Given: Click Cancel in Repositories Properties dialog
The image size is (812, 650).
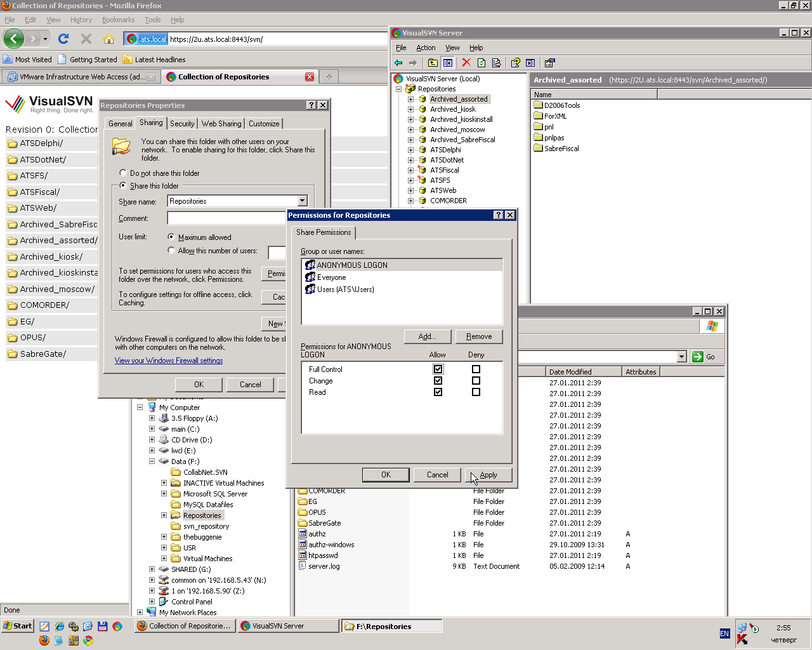Looking at the screenshot, I should pyautogui.click(x=251, y=385).
